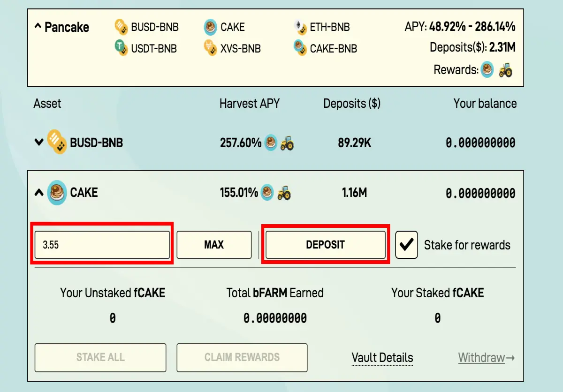The height and width of the screenshot is (392, 563).
Task: Collapse the Pancake vault group chevron
Action: 38,27
